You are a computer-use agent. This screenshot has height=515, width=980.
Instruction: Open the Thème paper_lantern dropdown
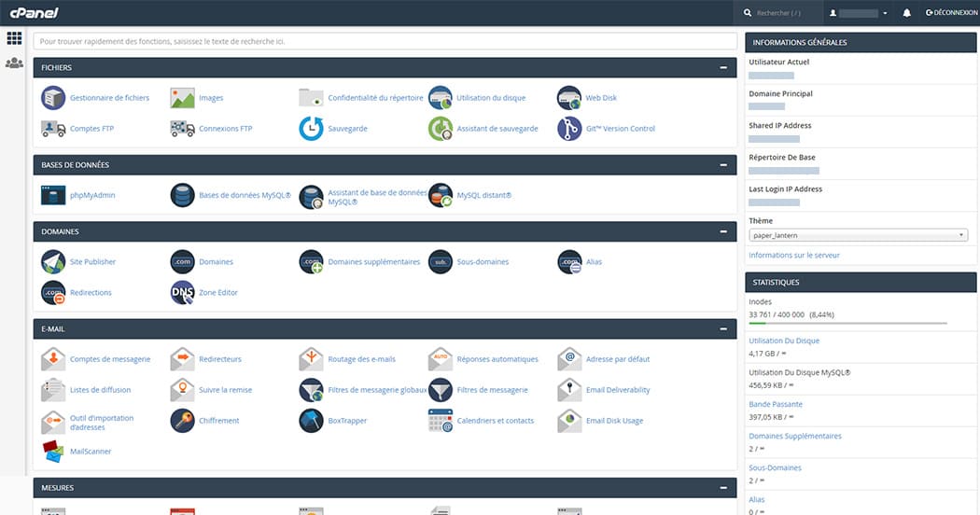pos(858,236)
